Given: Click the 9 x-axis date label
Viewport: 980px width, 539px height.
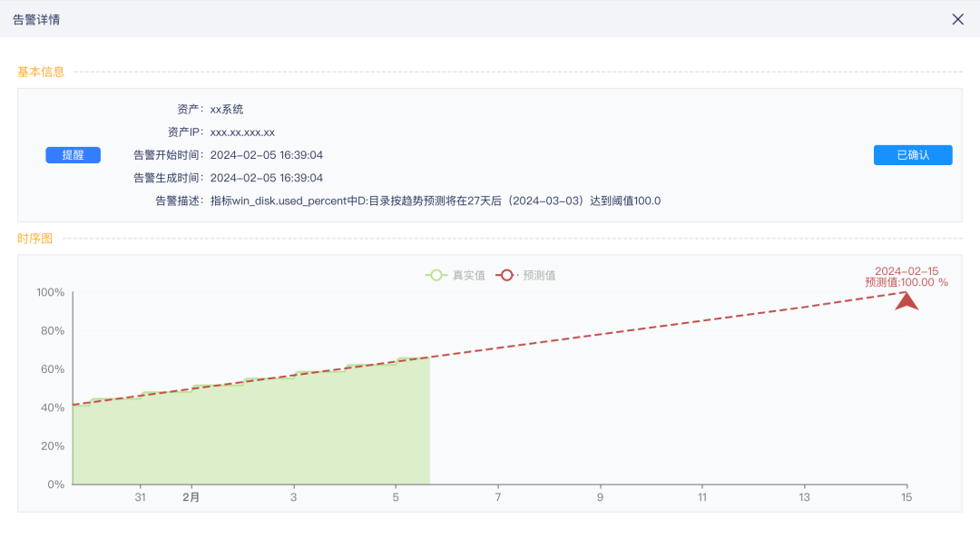Looking at the screenshot, I should point(600,497).
